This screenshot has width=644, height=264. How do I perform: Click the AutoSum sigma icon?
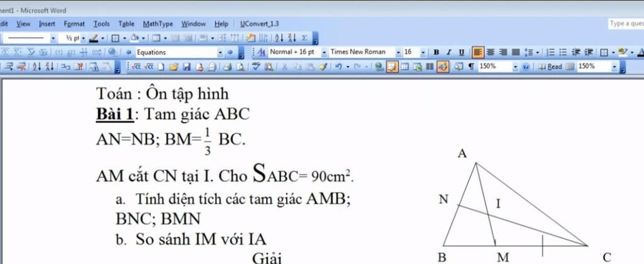click(x=304, y=38)
